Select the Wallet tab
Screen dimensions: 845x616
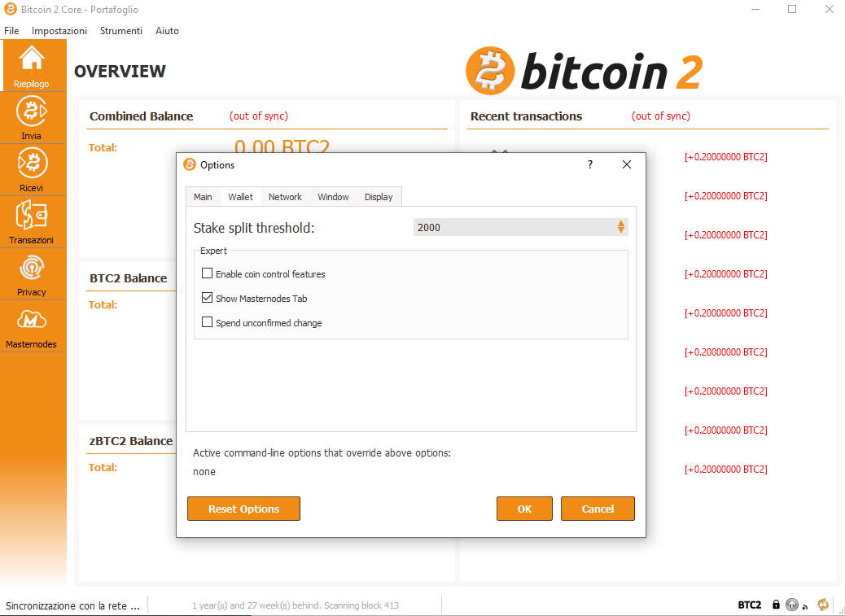(x=240, y=197)
